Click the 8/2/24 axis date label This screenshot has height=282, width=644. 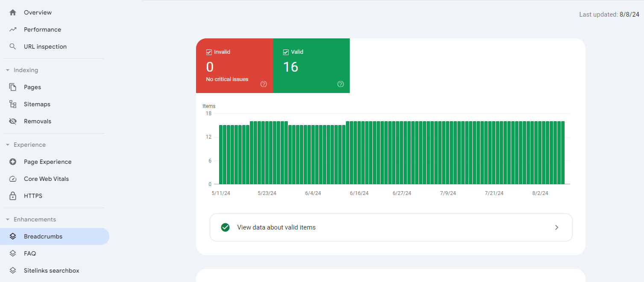coord(540,193)
